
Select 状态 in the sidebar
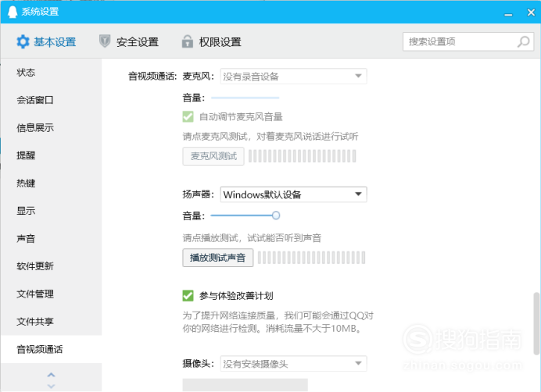click(51, 73)
